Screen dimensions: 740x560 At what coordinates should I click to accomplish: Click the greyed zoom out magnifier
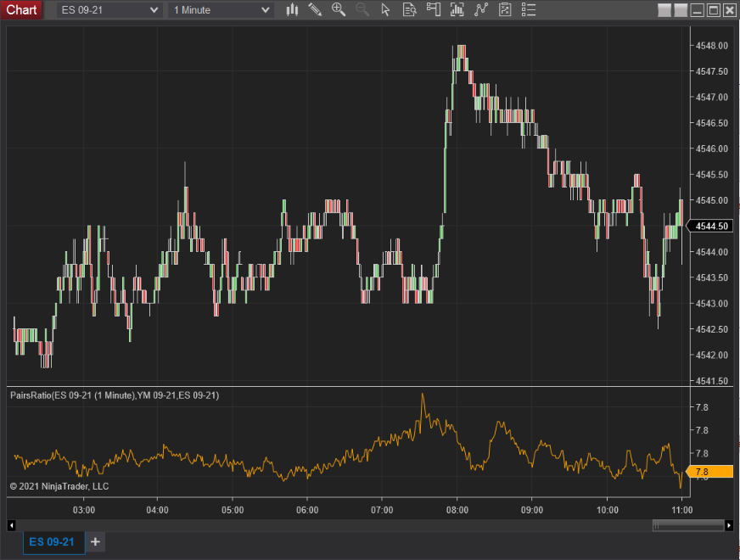point(362,10)
